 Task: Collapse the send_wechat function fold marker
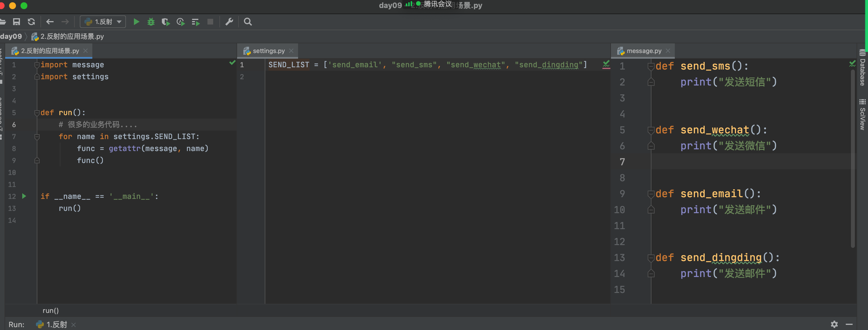click(x=651, y=131)
